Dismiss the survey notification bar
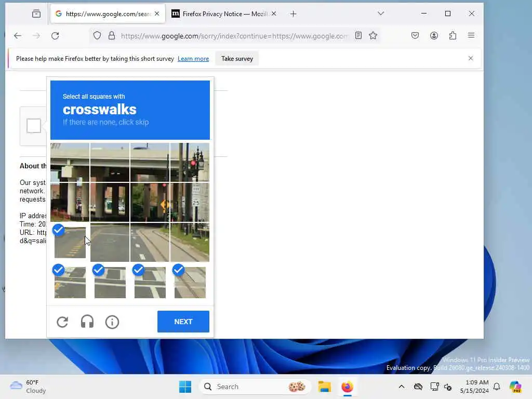532x399 pixels. (471, 58)
